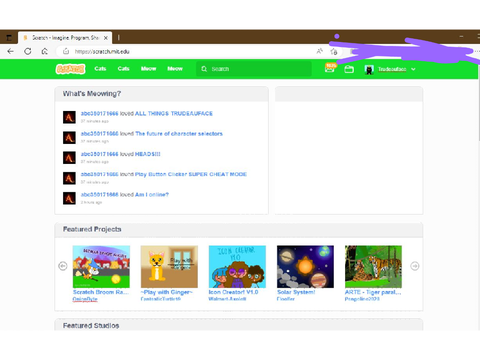Click avatar beside The future of character selectors
This screenshot has height=360, width=480.
(x=69, y=137)
